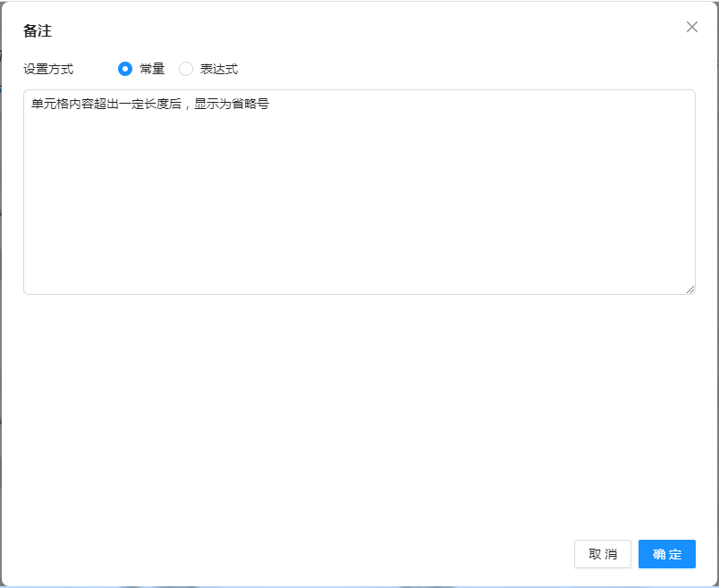Select the 表达式 radio button
The width and height of the screenshot is (719, 588).
tap(186, 69)
